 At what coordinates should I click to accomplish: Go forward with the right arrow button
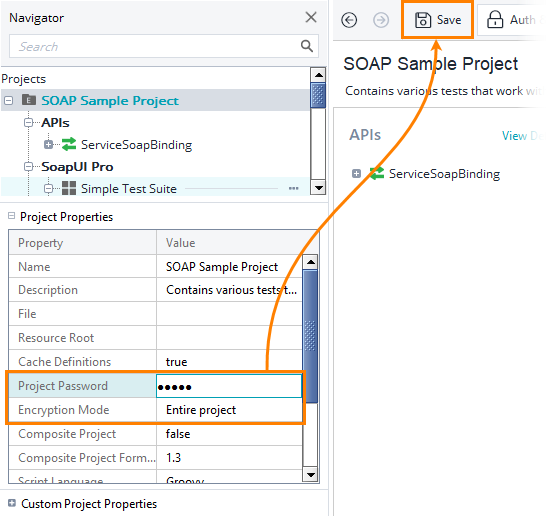pos(381,20)
